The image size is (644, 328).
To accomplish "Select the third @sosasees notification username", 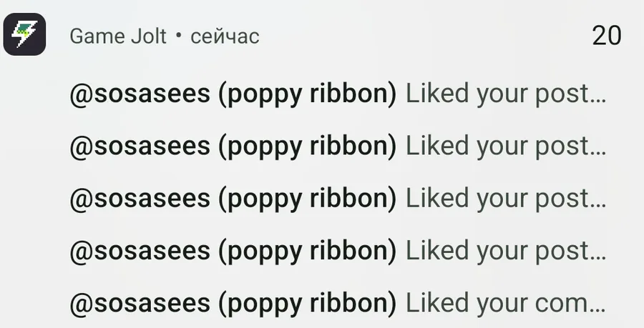I will point(140,199).
